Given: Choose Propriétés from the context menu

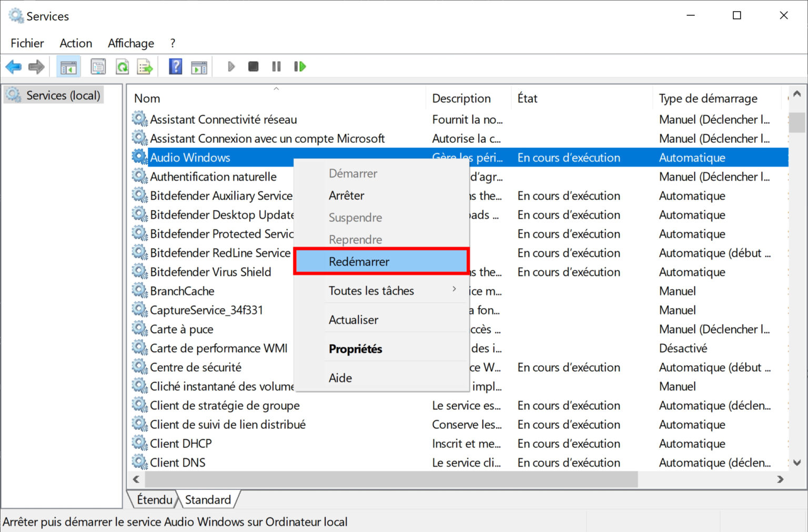Looking at the screenshot, I should [x=355, y=349].
